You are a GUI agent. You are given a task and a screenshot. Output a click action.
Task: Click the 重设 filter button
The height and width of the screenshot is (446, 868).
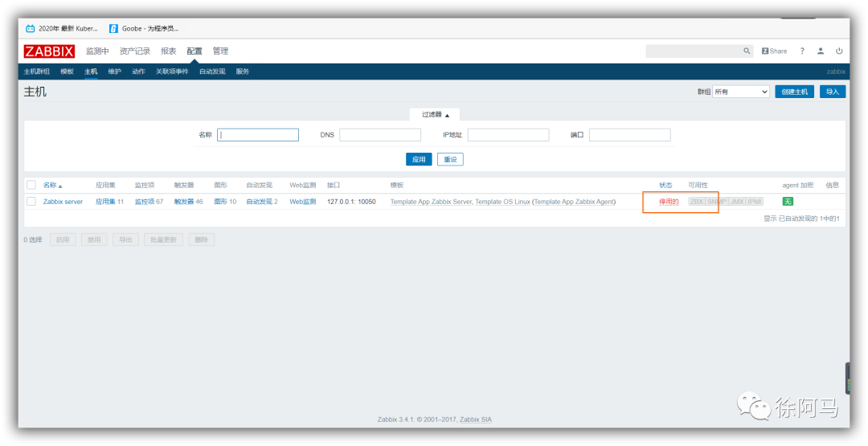tap(450, 159)
